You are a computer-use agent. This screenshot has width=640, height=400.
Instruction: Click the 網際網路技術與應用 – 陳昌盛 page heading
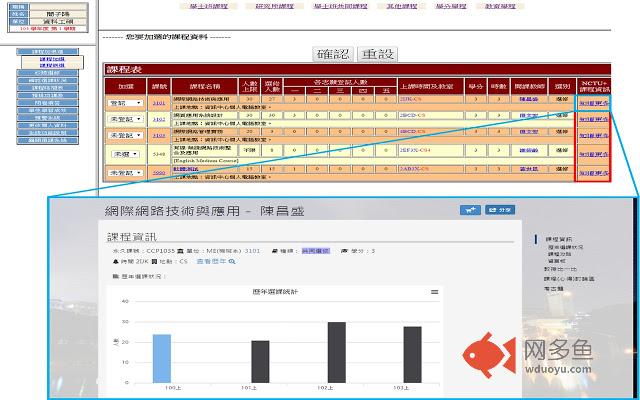tap(204, 211)
